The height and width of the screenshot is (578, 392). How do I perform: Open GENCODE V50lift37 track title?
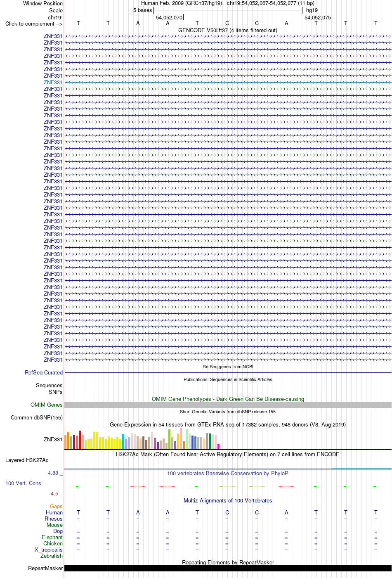point(228,30)
